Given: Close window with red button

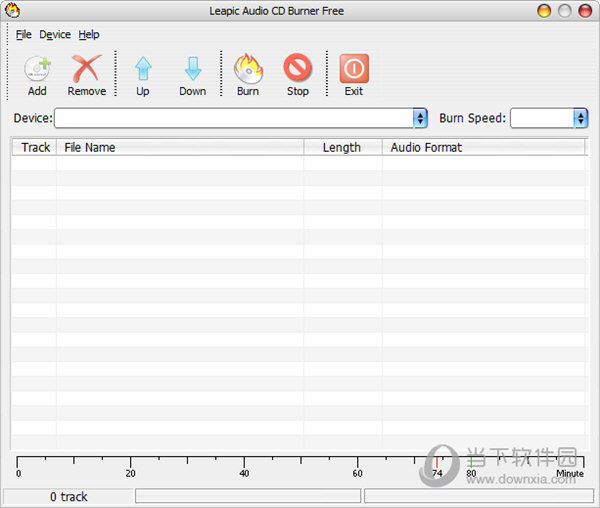Looking at the screenshot, I should [585, 11].
